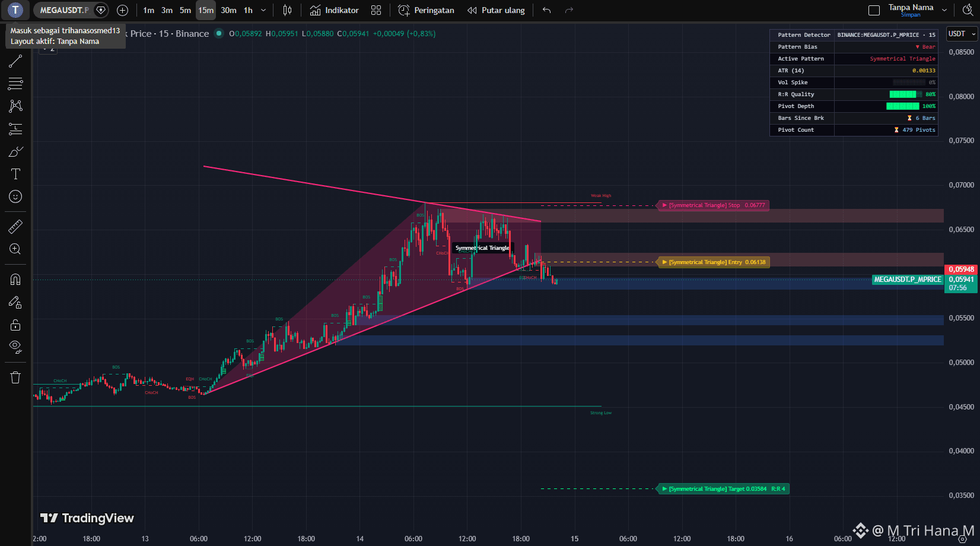Redo the chart action
The height and width of the screenshot is (546, 980).
click(569, 10)
